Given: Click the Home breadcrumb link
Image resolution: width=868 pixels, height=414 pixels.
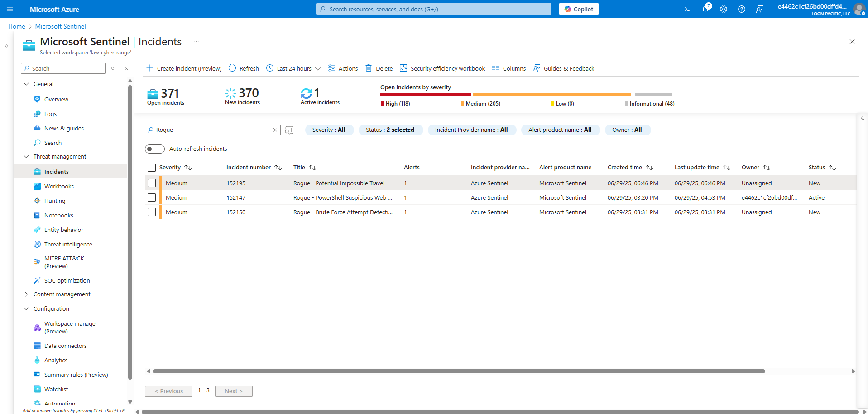Looking at the screenshot, I should click(17, 26).
